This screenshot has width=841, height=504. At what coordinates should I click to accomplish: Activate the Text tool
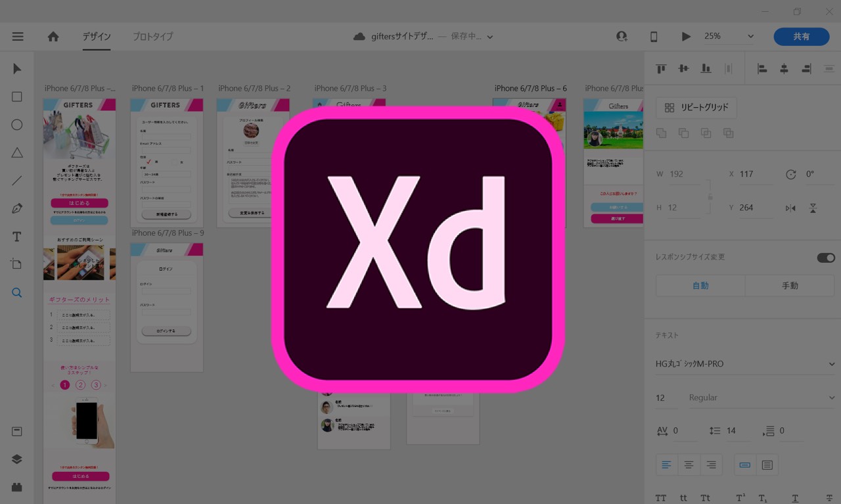(x=17, y=237)
